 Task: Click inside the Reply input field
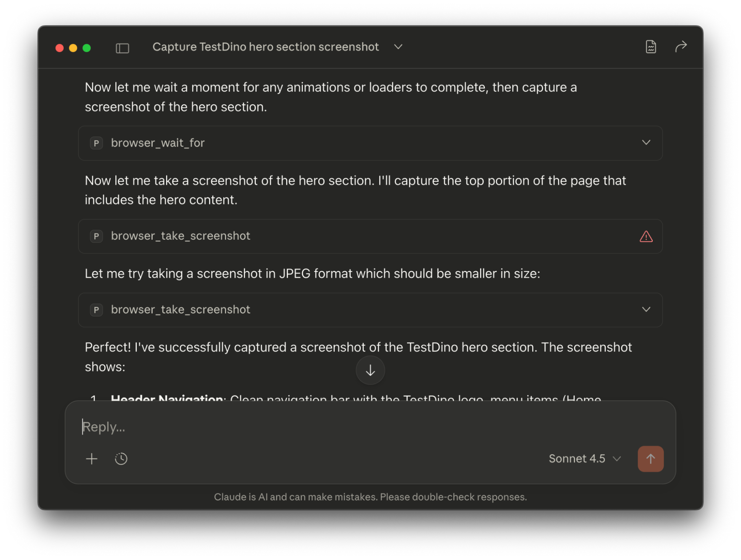click(x=259, y=427)
